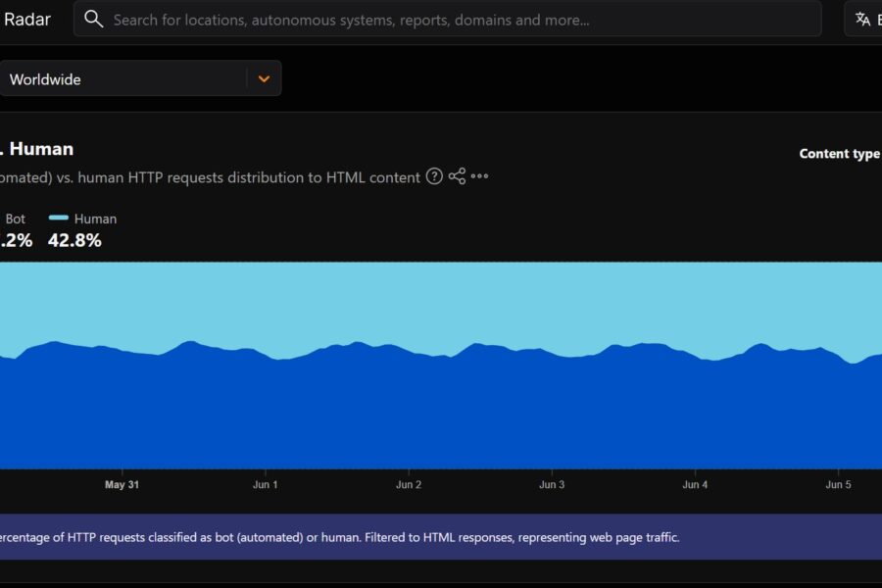Click the Radar logo text
The width and height of the screenshot is (882, 588).
click(26, 20)
